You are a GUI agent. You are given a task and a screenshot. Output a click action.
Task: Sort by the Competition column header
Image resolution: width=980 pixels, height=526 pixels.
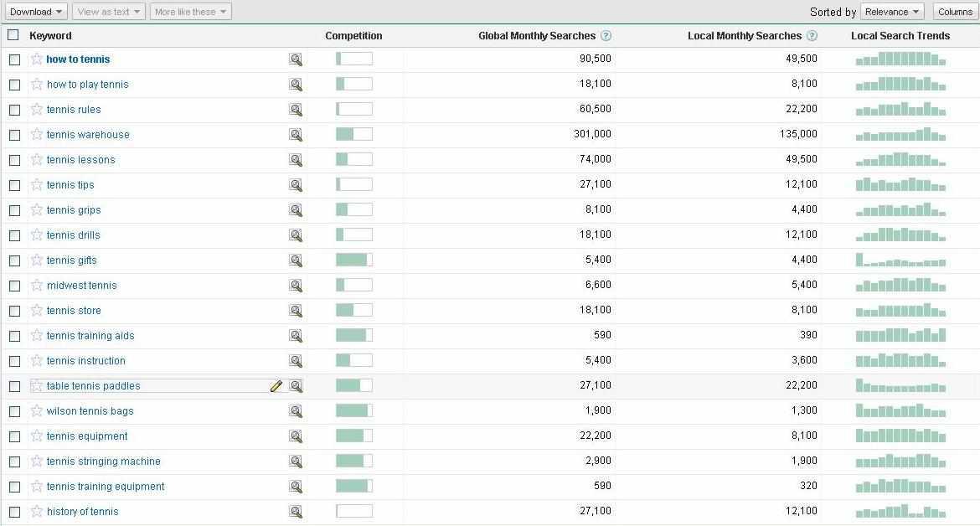click(x=353, y=36)
